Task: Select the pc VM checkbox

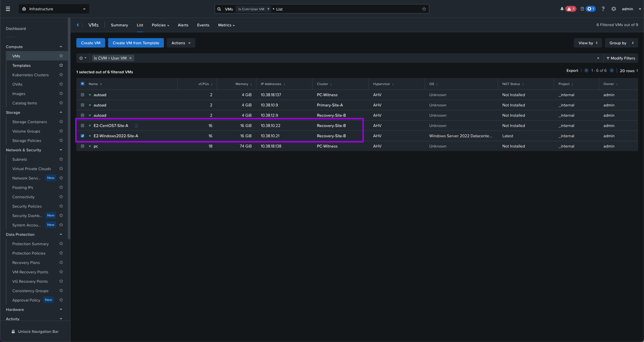Action: tap(83, 146)
